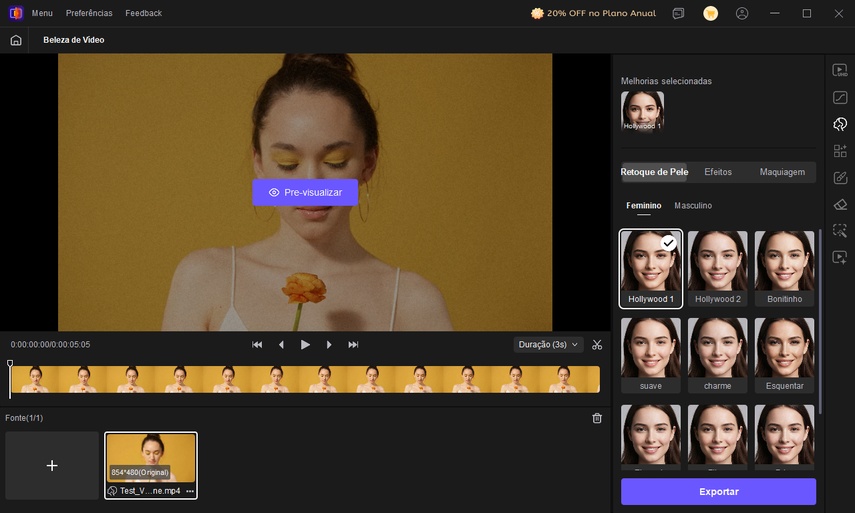Open the 20% OFF no Plano Anual offer
Screen dimensions: 855x513
coord(593,13)
